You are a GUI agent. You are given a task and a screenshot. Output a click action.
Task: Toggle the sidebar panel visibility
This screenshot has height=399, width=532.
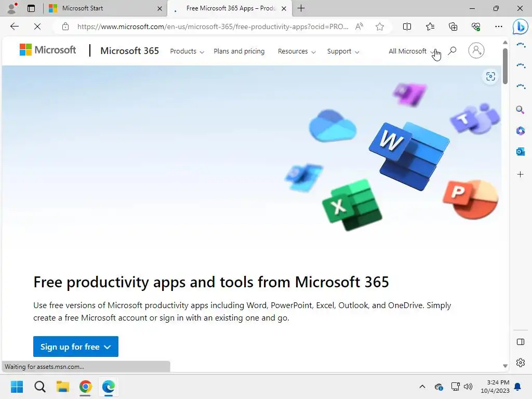(x=521, y=342)
